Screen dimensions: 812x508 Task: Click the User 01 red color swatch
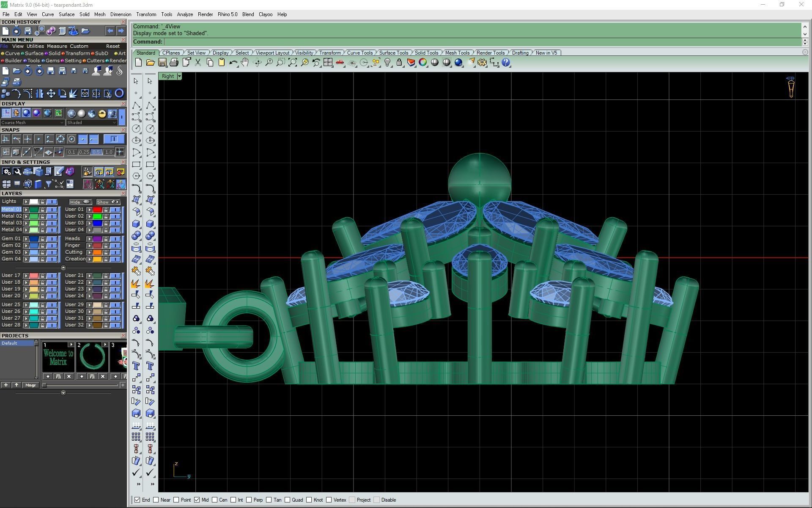click(x=97, y=210)
